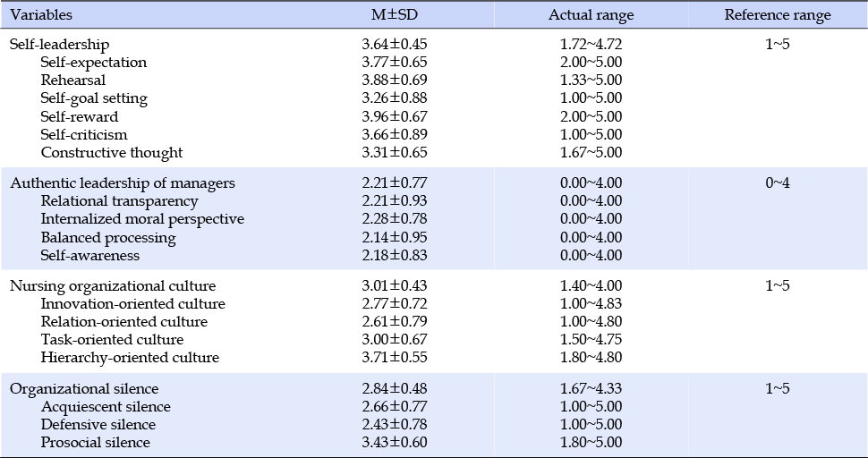
Task: Click the Balanced processing row label
Action: [108, 238]
